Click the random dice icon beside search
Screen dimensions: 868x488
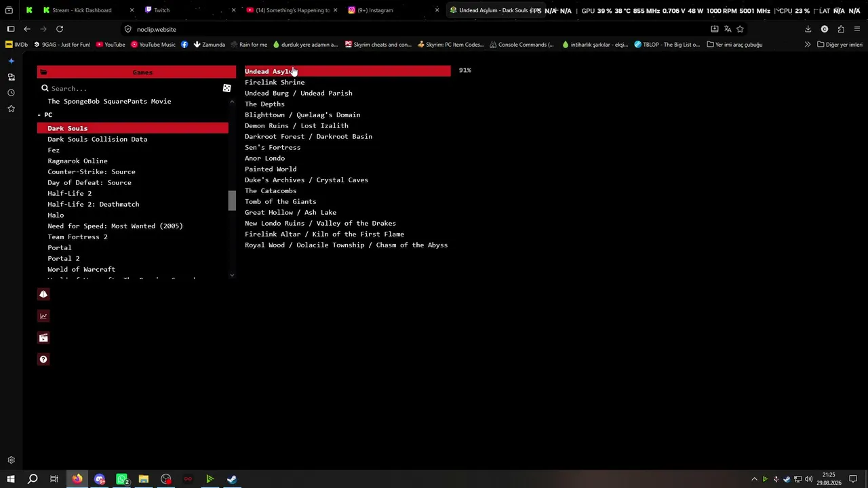[226, 88]
